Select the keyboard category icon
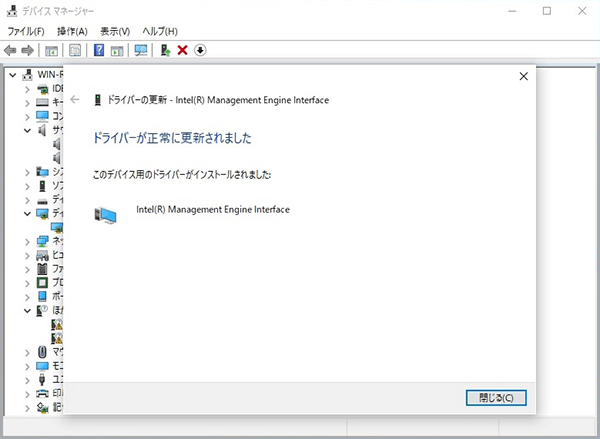The width and height of the screenshot is (600, 439). (x=42, y=103)
